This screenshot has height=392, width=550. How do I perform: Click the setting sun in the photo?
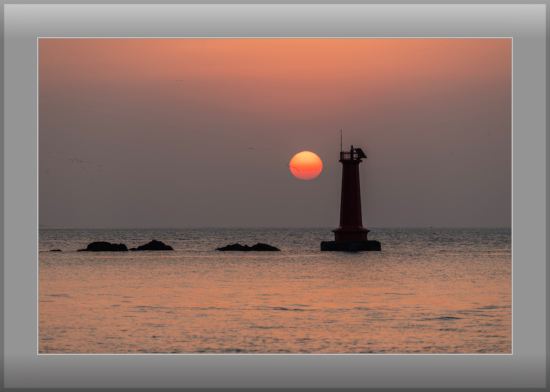pyautogui.click(x=306, y=165)
